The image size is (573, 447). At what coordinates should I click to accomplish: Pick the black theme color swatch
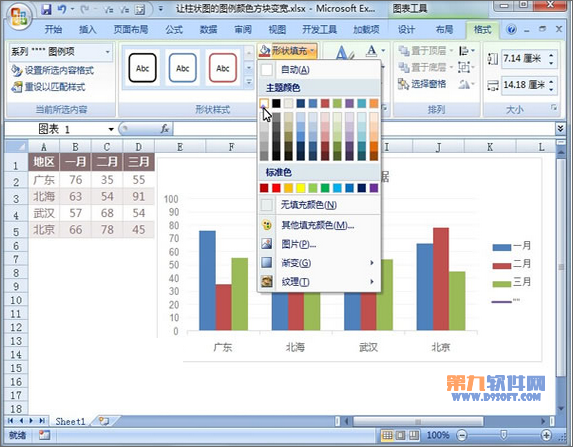pyautogui.click(x=276, y=103)
